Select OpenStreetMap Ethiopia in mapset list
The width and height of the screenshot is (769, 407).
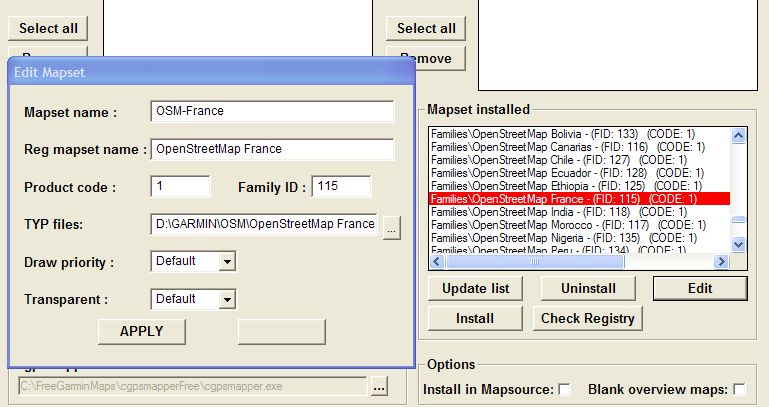click(x=579, y=186)
